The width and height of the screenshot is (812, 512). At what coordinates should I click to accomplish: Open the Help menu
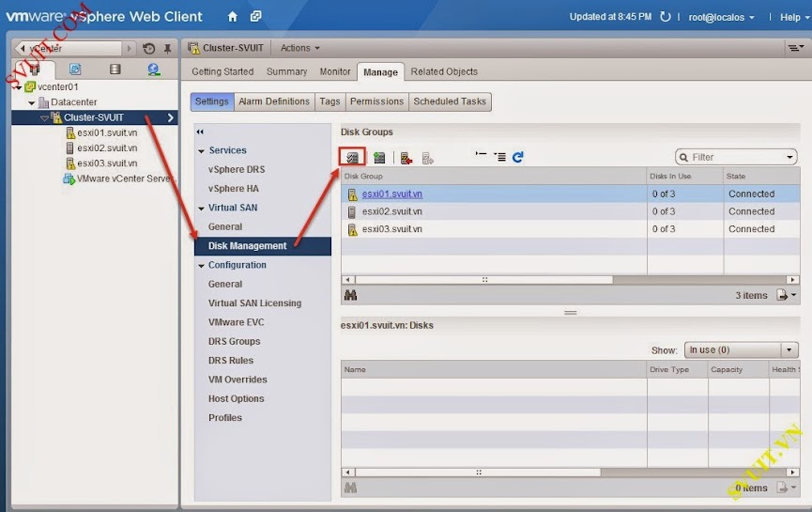(793, 17)
